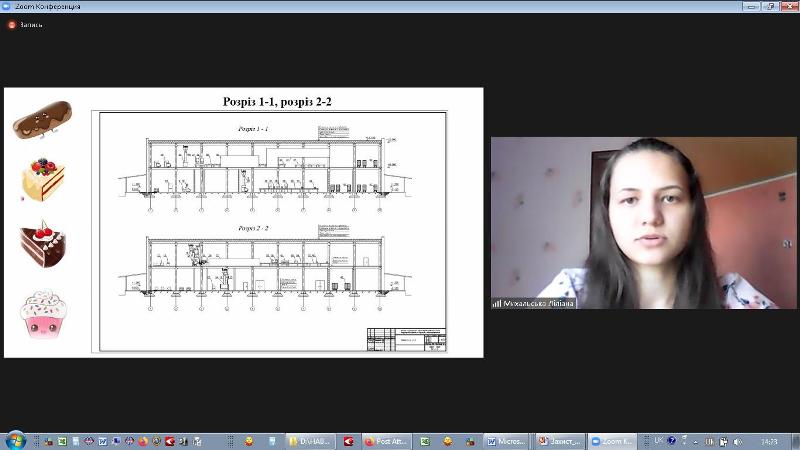Open the PowerPoint Захист taskbar window
This screenshot has width=800, height=450.
(x=559, y=441)
